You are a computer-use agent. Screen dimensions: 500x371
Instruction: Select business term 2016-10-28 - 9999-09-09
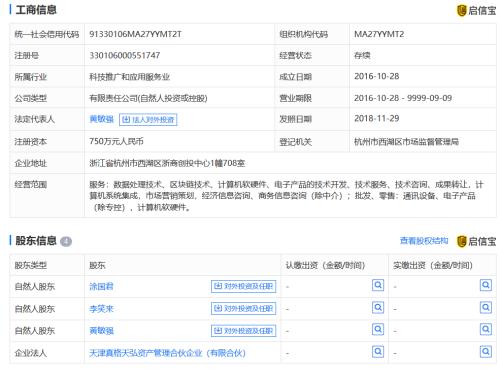pyautogui.click(x=403, y=98)
